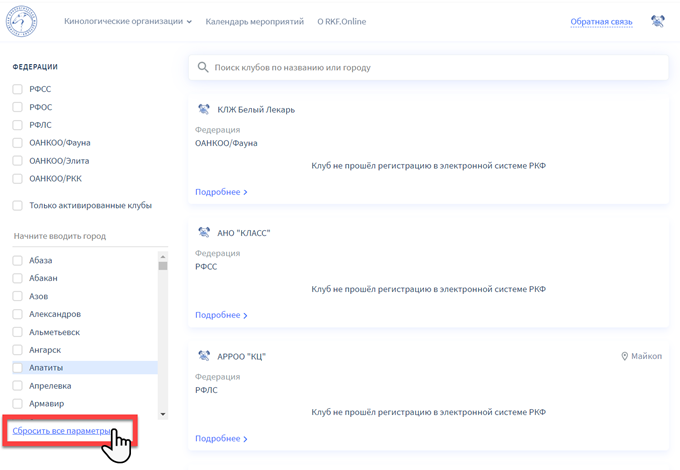Click the location pin icon by Майкоп

click(x=625, y=356)
